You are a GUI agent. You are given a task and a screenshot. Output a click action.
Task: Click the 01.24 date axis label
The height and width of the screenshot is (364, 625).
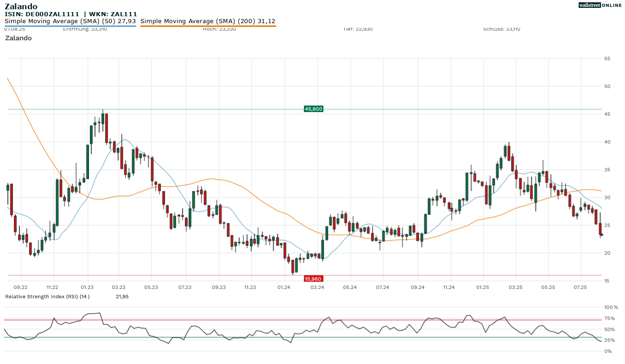pyautogui.click(x=284, y=288)
